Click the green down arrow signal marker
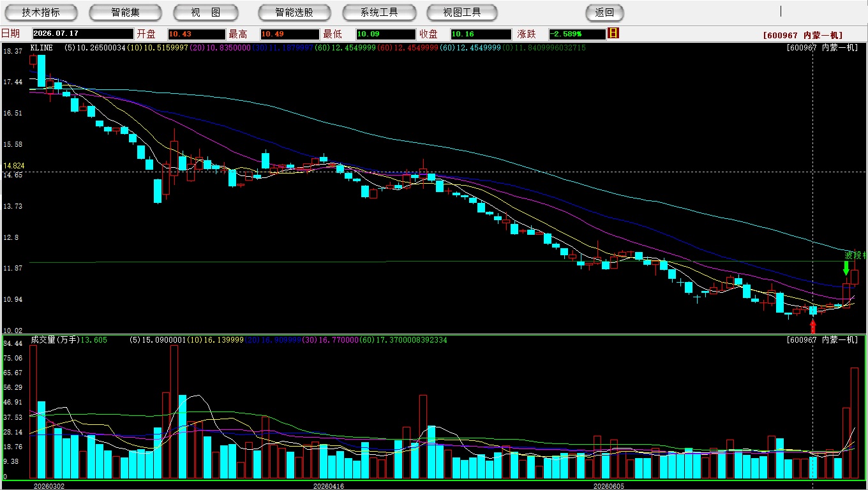This screenshot has width=868, height=490. pyautogui.click(x=846, y=268)
